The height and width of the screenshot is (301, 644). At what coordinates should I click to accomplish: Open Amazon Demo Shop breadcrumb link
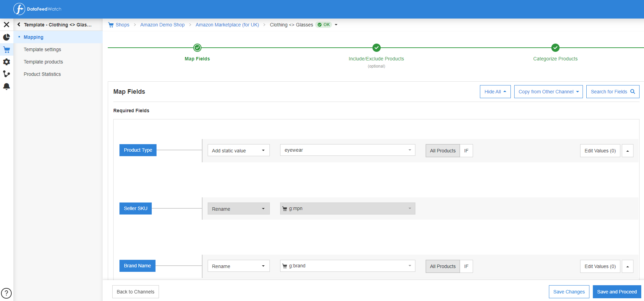point(162,25)
